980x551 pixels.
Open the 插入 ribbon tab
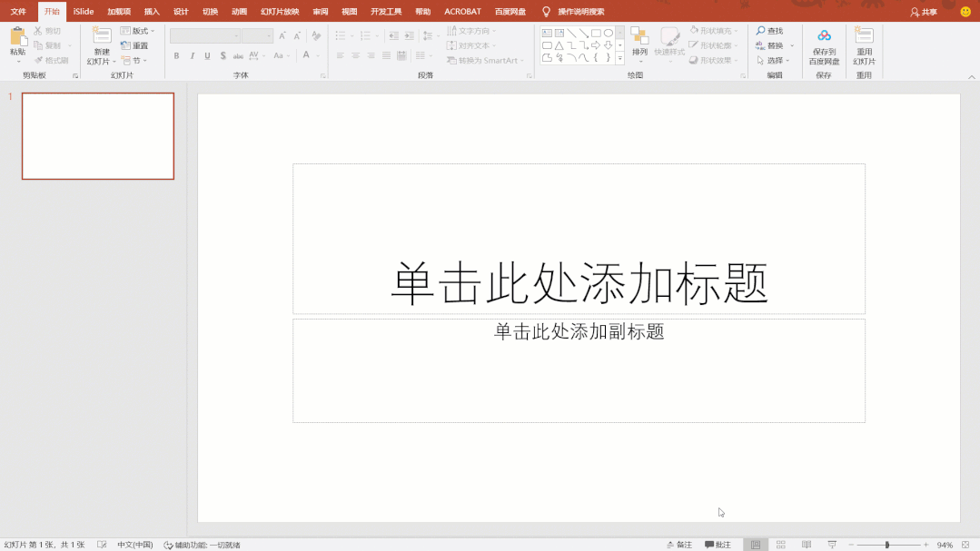coord(152,12)
